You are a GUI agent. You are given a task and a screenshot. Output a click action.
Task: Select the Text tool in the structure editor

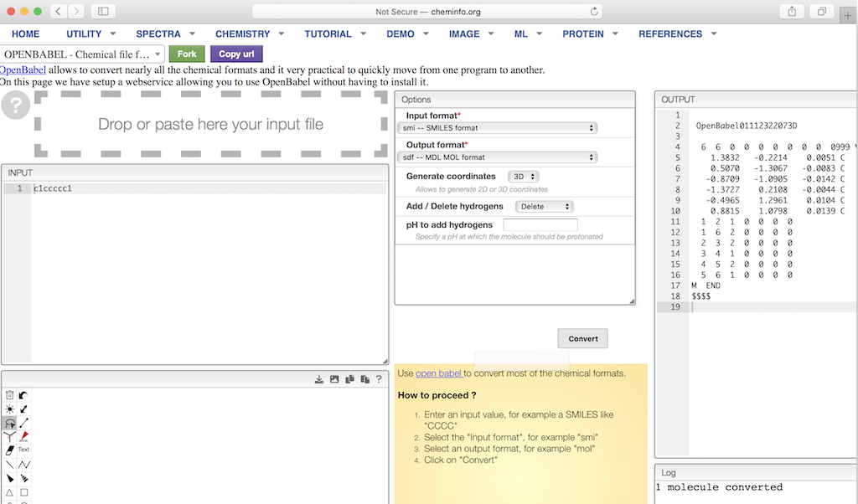coord(23,450)
